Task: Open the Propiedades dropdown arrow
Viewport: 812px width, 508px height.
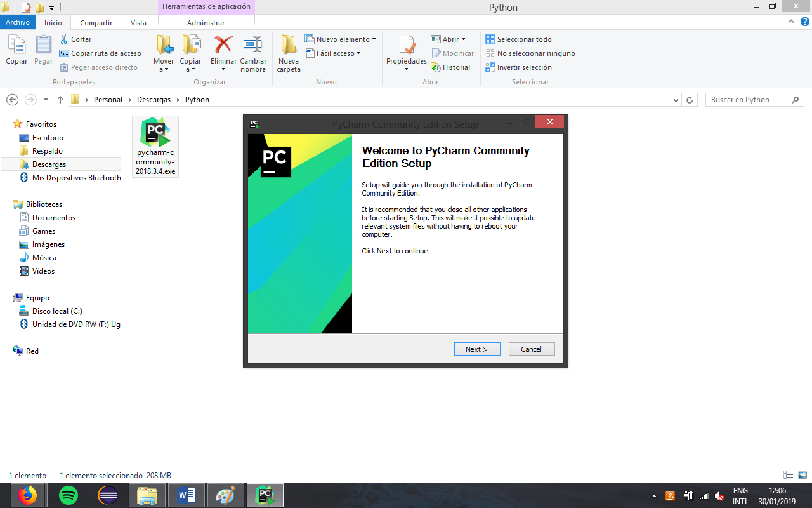Action: [x=407, y=69]
